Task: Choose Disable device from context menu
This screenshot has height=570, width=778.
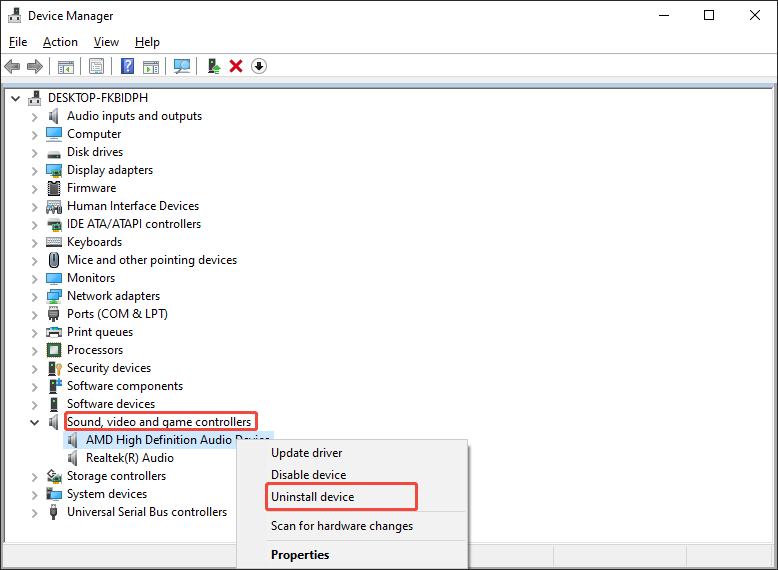Action: pyautogui.click(x=308, y=475)
